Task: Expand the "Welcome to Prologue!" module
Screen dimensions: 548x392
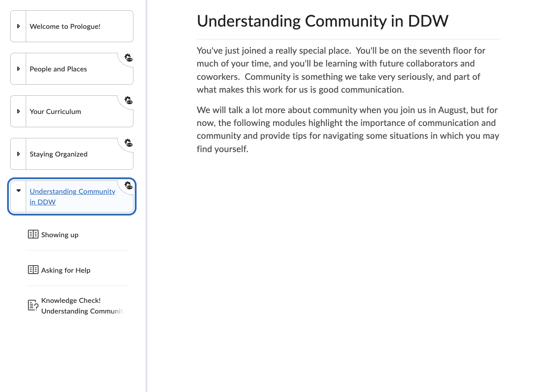Action: [x=18, y=26]
